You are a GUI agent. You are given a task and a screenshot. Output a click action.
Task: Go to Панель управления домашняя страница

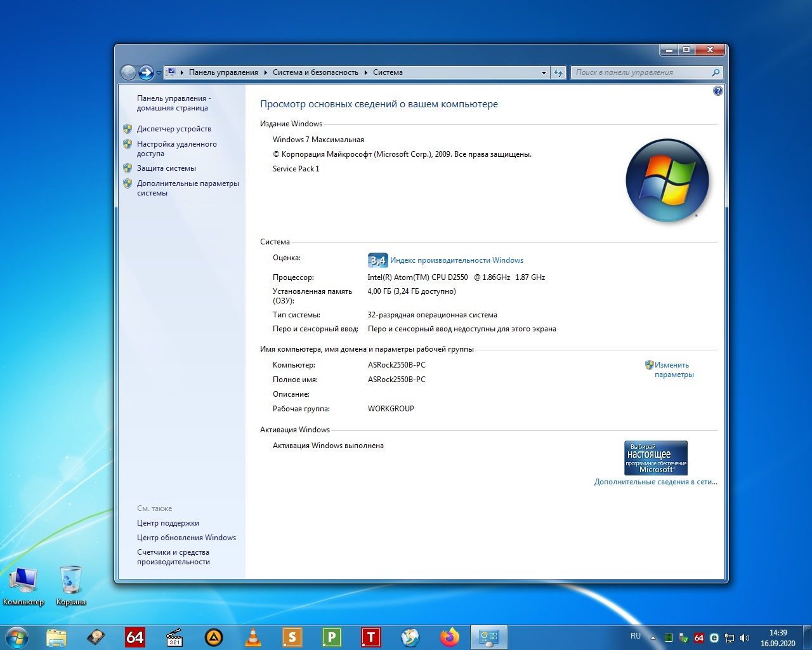click(x=174, y=103)
